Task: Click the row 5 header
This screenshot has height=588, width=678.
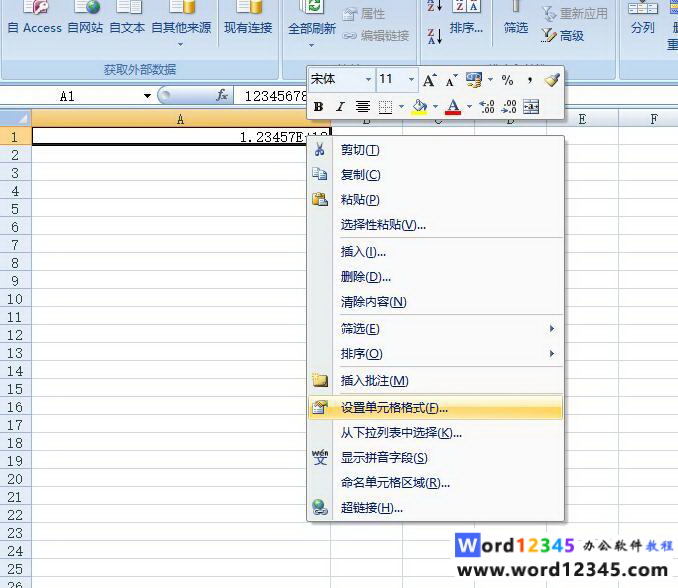Action: [x=15, y=209]
